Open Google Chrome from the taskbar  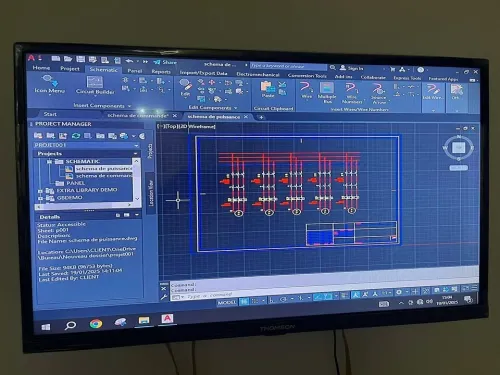(x=96, y=324)
